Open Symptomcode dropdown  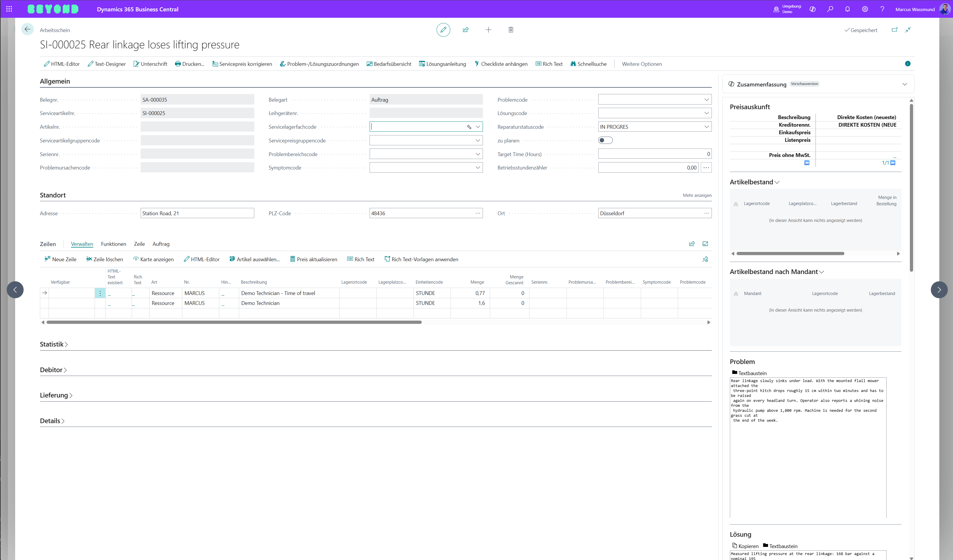tap(478, 167)
